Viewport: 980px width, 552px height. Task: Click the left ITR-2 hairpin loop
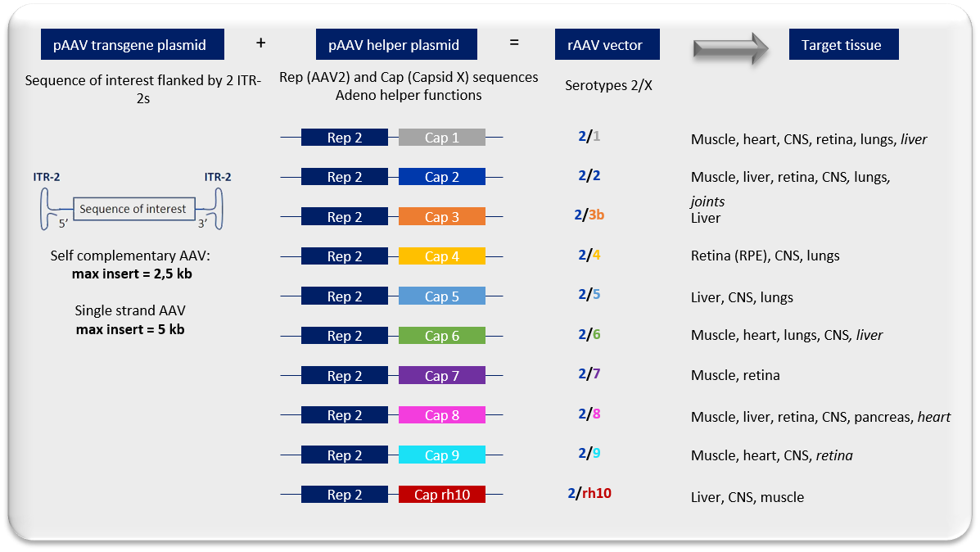[x=45, y=210]
